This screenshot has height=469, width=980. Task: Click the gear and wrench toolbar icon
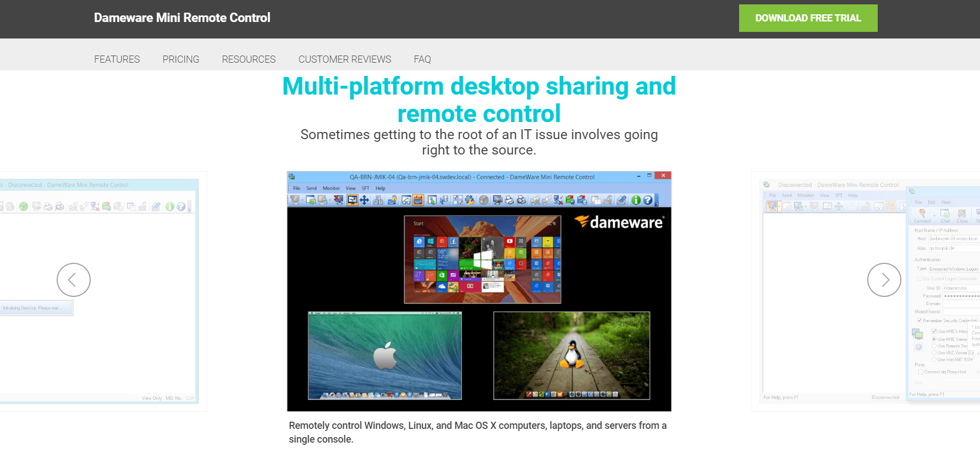click(x=470, y=200)
